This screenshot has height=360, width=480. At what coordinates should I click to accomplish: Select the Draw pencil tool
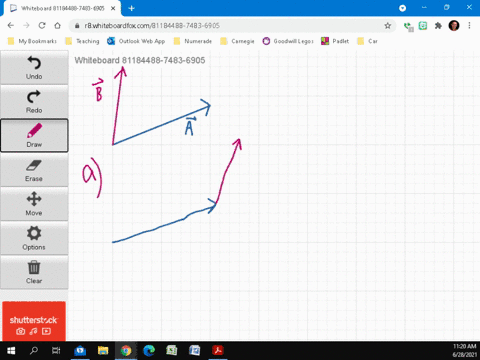(34, 135)
